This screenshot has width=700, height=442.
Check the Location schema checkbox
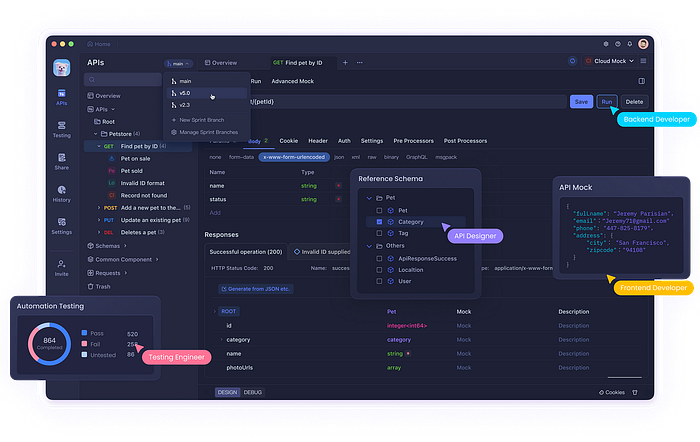pos(379,270)
